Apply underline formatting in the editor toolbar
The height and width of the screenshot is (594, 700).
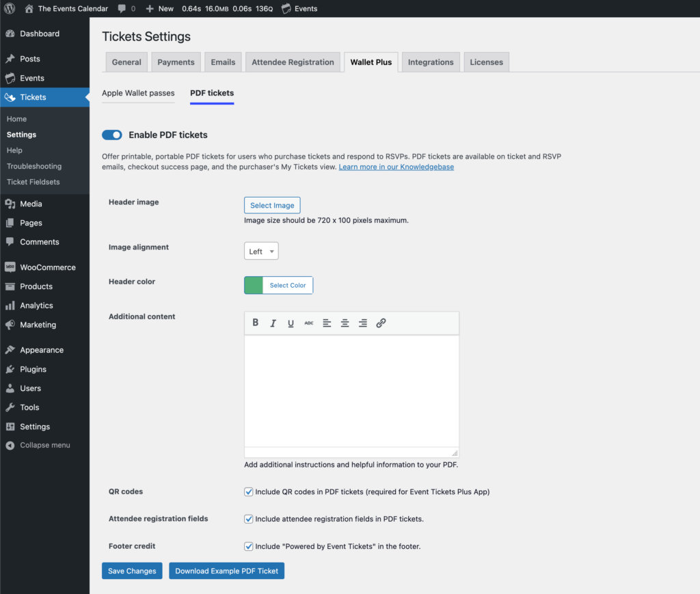pos(291,323)
